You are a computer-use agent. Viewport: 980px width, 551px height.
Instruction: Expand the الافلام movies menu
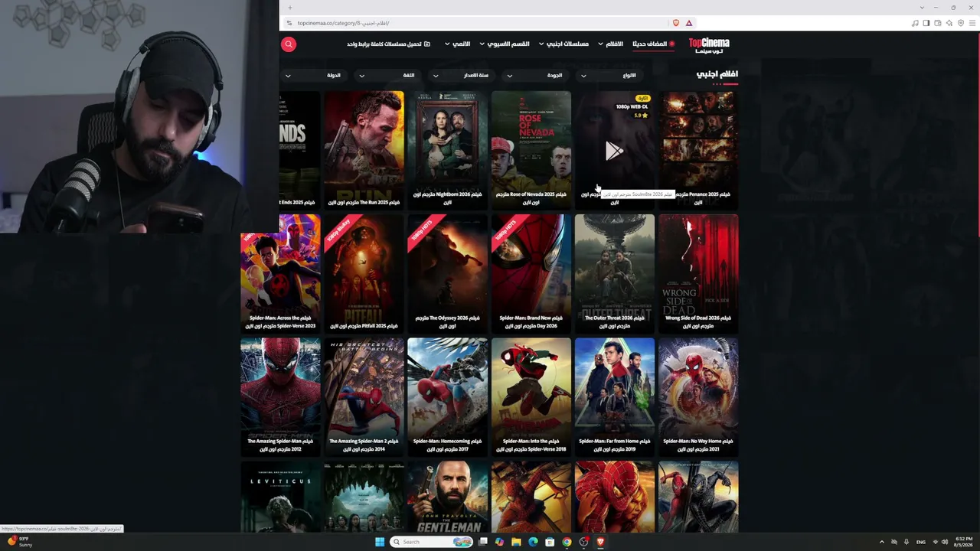point(611,44)
